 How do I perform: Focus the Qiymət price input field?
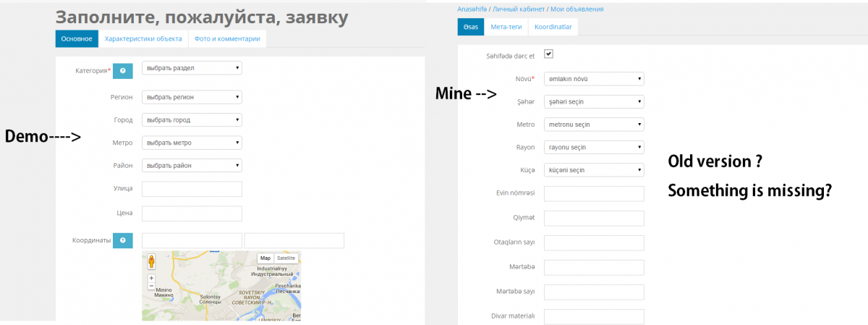(594, 218)
